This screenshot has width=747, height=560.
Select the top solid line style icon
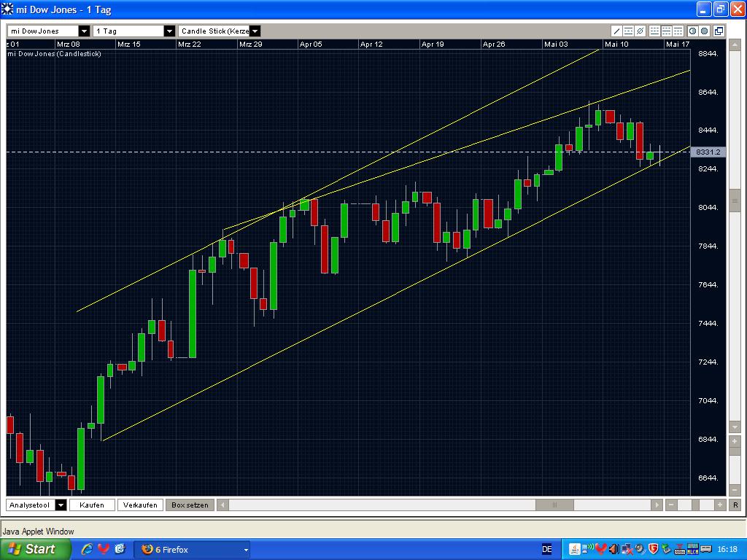pos(678,31)
